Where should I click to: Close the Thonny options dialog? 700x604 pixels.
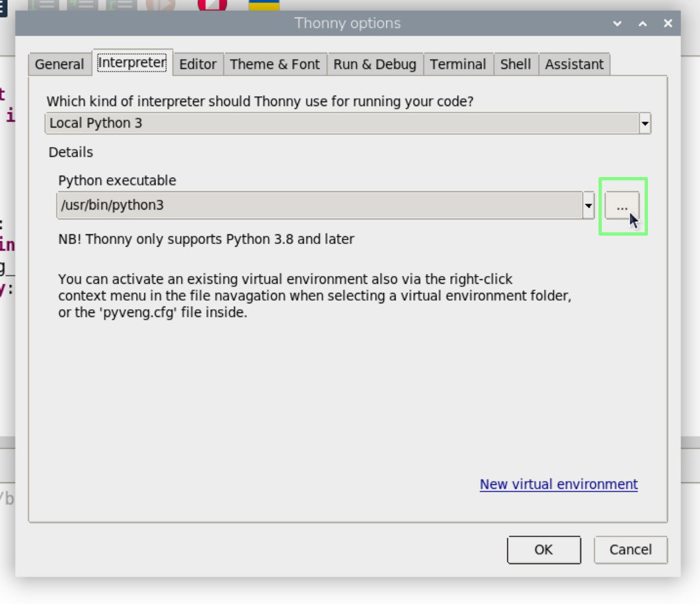coord(668,23)
